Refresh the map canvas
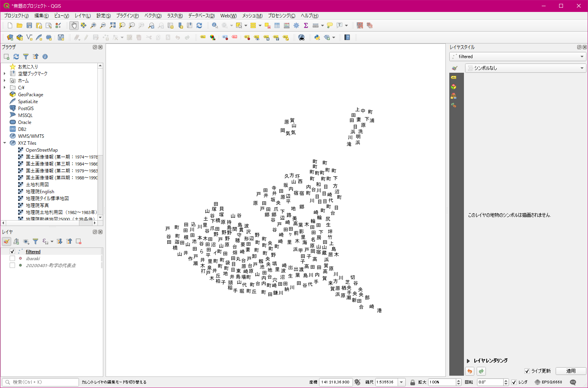588x388 pixels. point(199,25)
